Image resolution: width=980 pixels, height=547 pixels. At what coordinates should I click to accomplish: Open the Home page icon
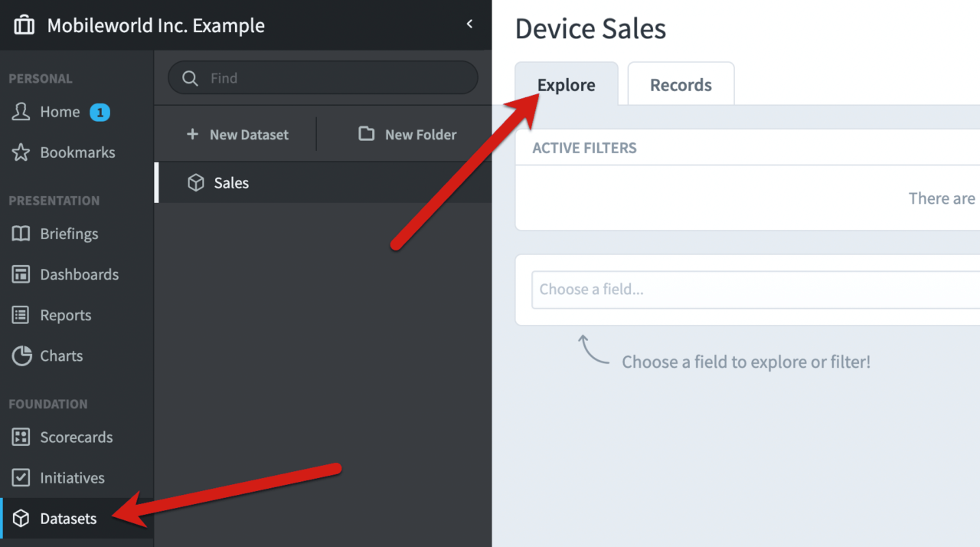(21, 112)
